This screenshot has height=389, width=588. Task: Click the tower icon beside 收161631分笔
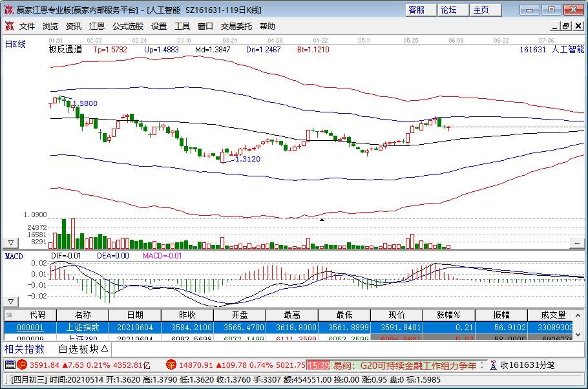point(493,365)
